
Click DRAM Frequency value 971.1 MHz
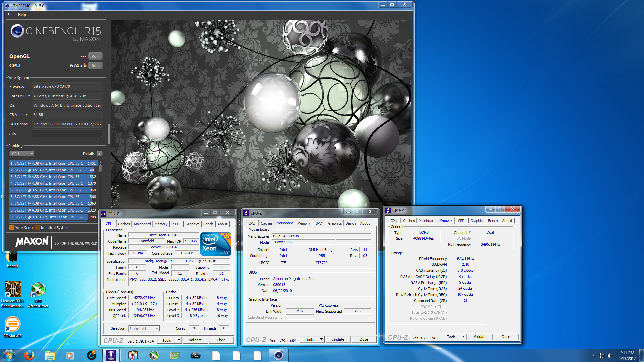coord(465,258)
